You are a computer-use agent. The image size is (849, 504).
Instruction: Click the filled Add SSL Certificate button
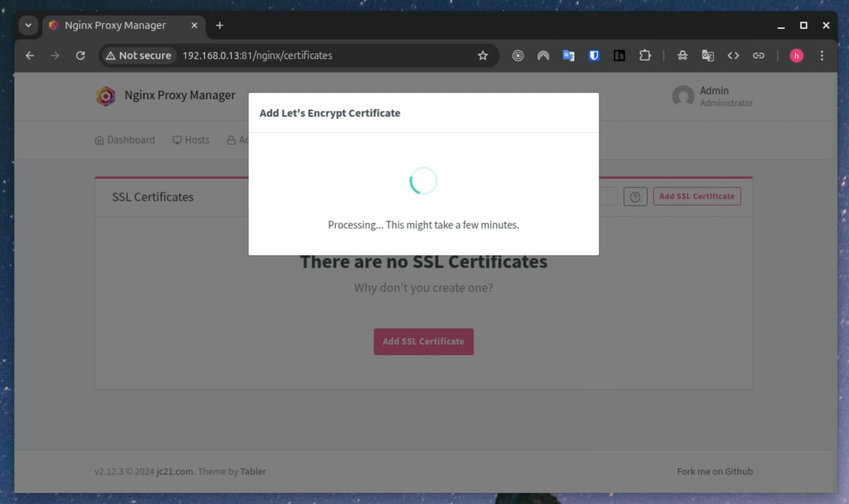tap(423, 341)
